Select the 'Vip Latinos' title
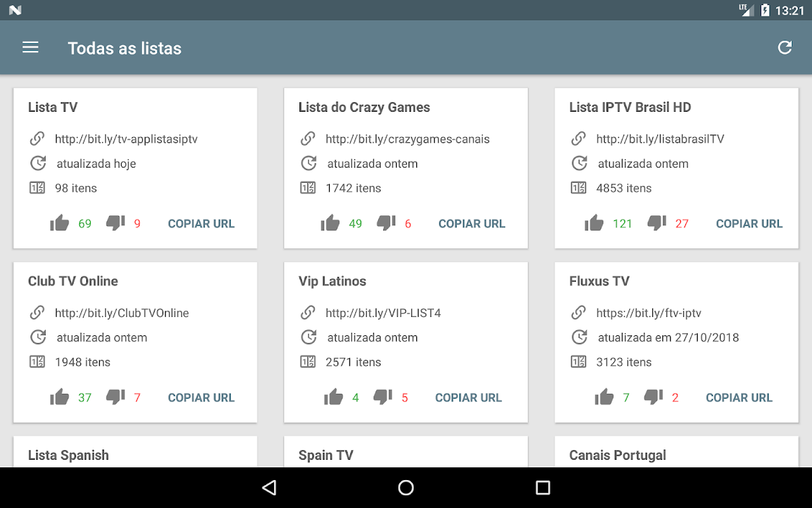Screen dimensions: 812x508 pos(332,281)
